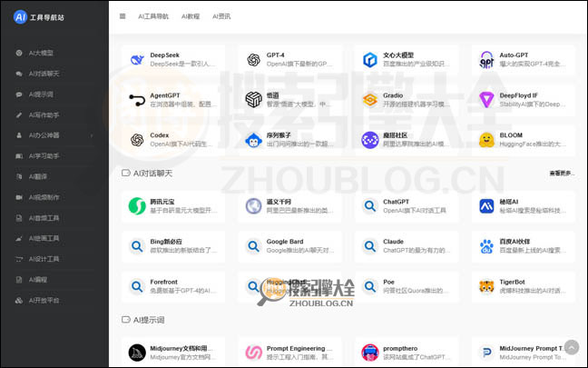Click the HuggingChat magnifier icon

[x=253, y=286]
